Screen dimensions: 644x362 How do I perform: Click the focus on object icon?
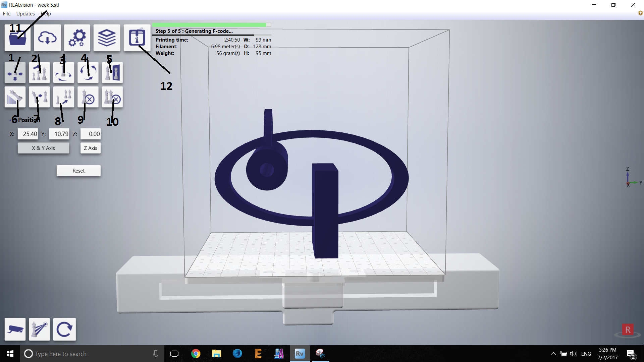point(39,329)
